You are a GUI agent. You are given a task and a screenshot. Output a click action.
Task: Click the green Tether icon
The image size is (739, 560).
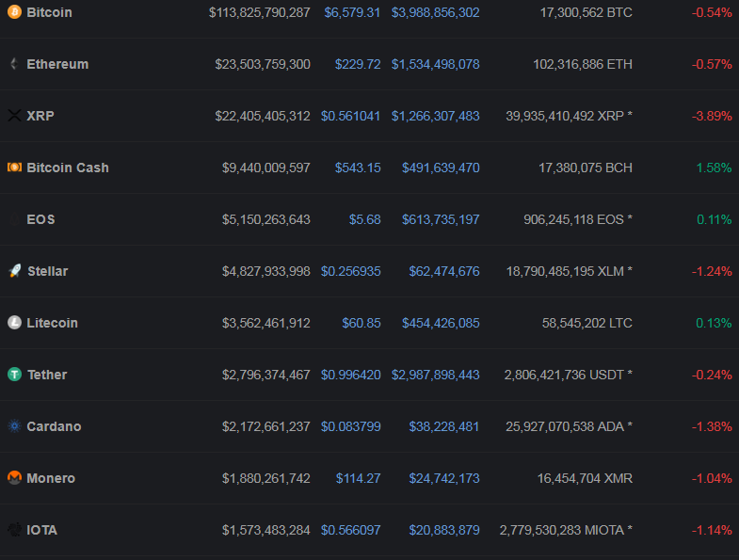coord(14,375)
